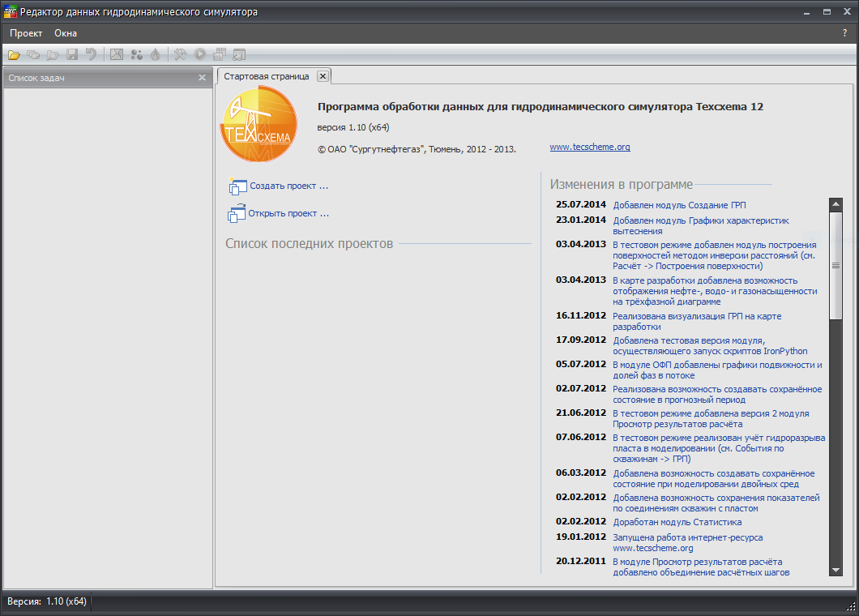Select the Стартовая страница tab

(x=267, y=76)
